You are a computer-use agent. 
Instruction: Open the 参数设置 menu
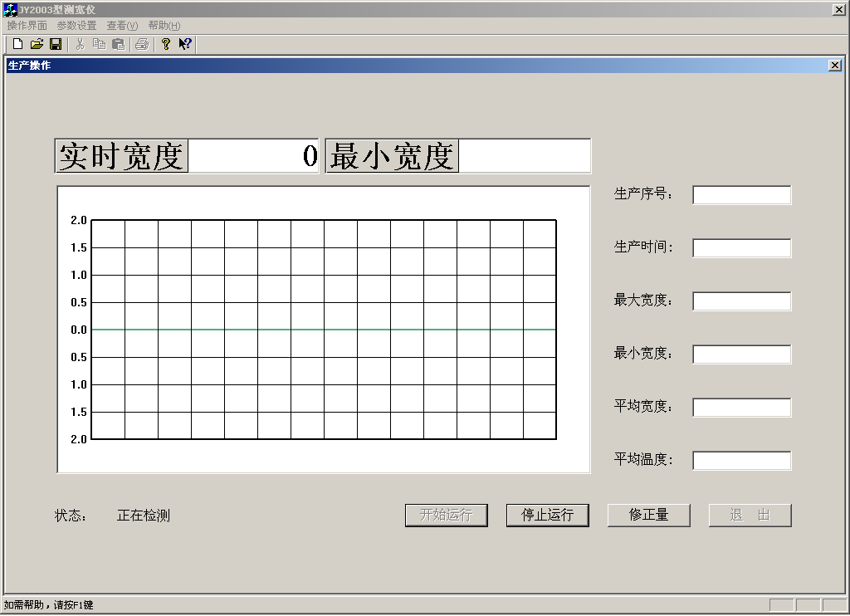coord(76,26)
